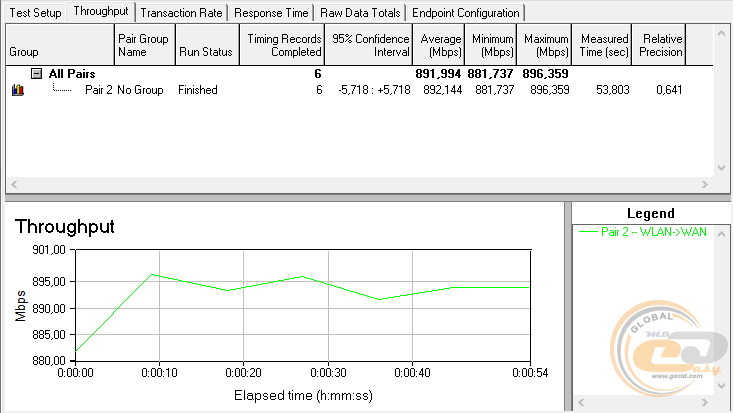Click the legend's scroll up arrow
The height and width of the screenshot is (413, 733).
pos(722,233)
